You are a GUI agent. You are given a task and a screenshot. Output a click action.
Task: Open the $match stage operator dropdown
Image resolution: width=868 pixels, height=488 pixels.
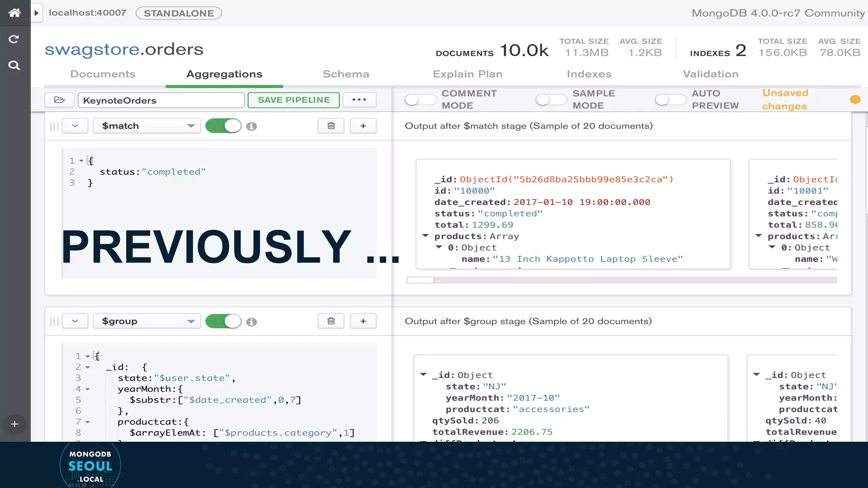point(147,126)
